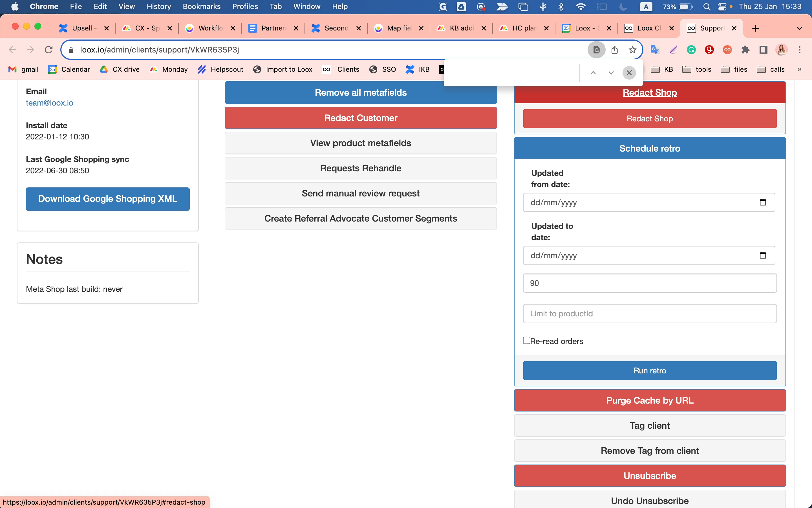Open the files bookmarks folder
812x508 pixels.
tap(734, 69)
